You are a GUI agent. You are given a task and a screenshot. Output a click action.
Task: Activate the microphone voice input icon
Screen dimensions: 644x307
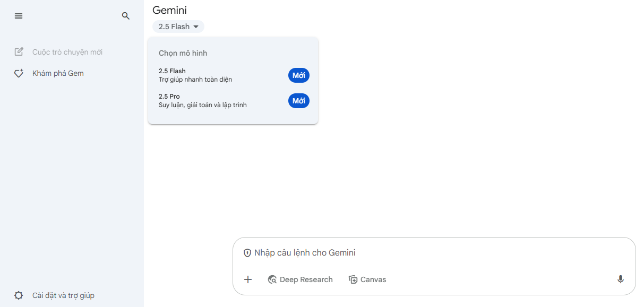click(x=621, y=279)
